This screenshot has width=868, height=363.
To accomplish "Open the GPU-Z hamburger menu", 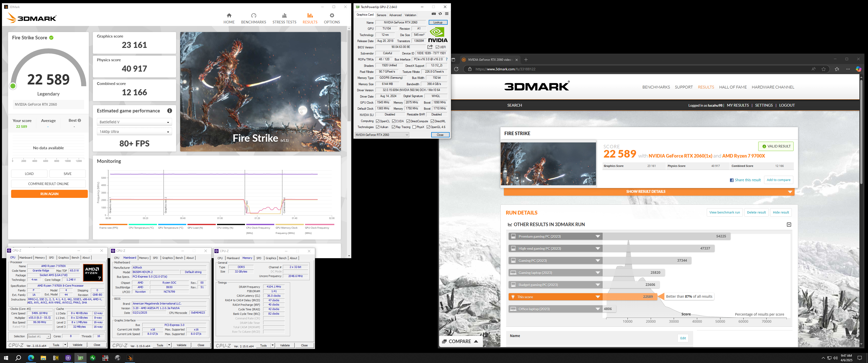I will pos(446,14).
